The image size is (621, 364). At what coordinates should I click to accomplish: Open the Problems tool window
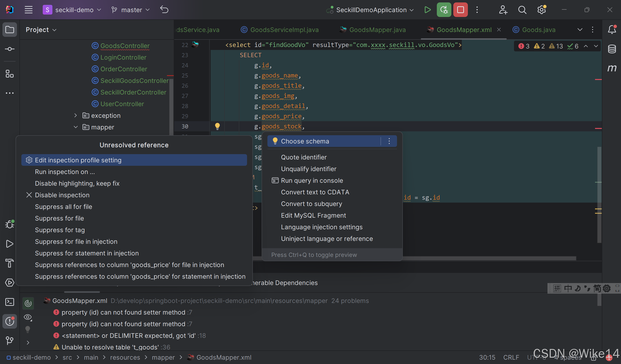(x=10, y=321)
